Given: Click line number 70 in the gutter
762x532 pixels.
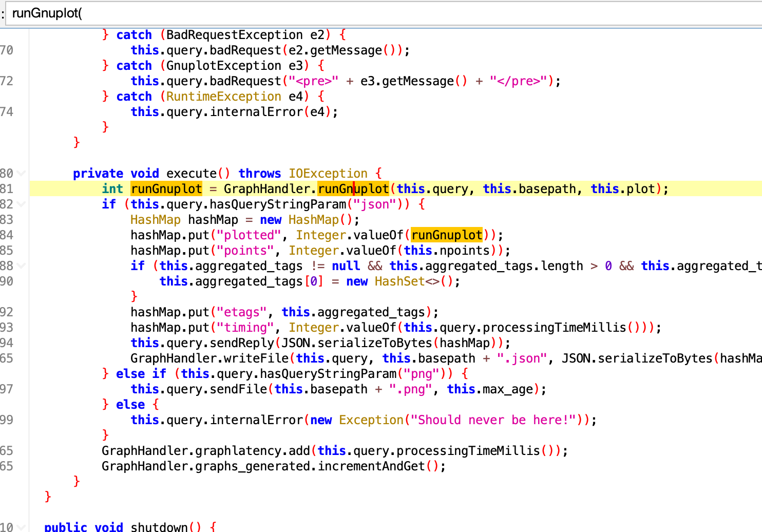Looking at the screenshot, I should point(7,50).
